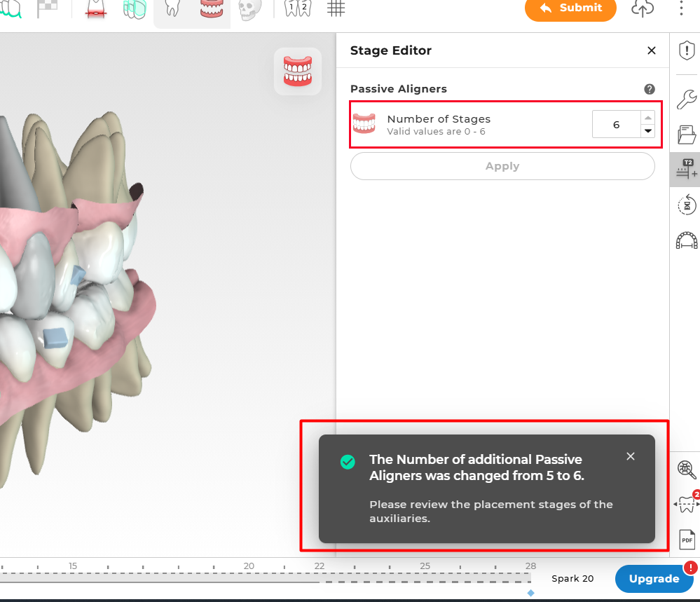Toggle the skull view icon
This screenshot has width=700, height=602.
249,9
